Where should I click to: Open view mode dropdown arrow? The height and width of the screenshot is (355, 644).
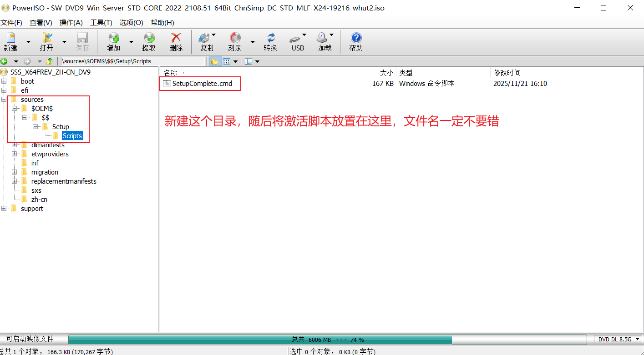tap(235, 61)
